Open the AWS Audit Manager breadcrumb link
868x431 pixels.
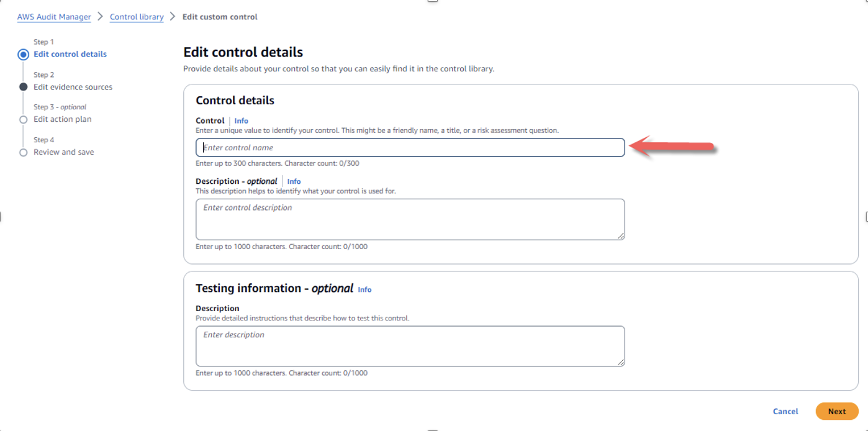tap(53, 17)
